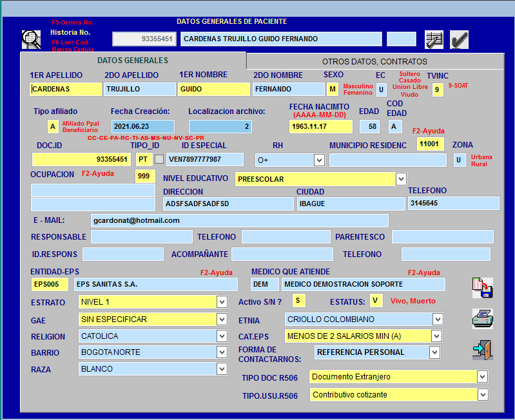
Task: Open the TIPO DOC R506 dropdown
Action: pos(482,377)
